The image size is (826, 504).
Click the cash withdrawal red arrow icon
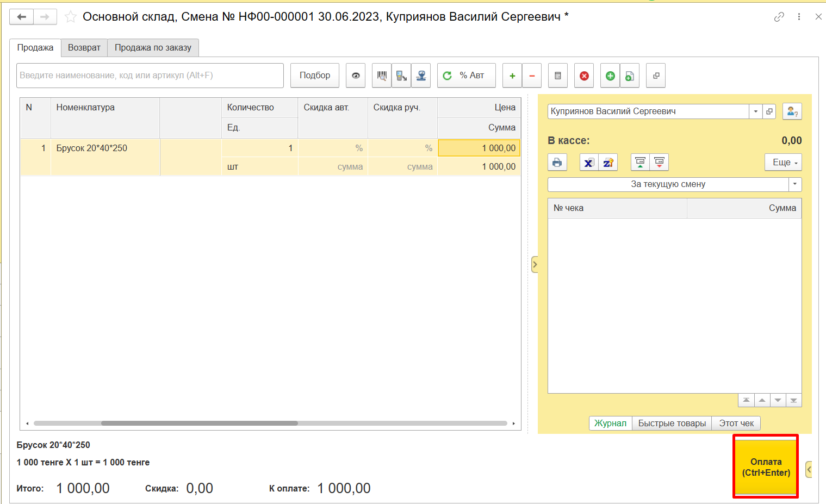coord(659,163)
